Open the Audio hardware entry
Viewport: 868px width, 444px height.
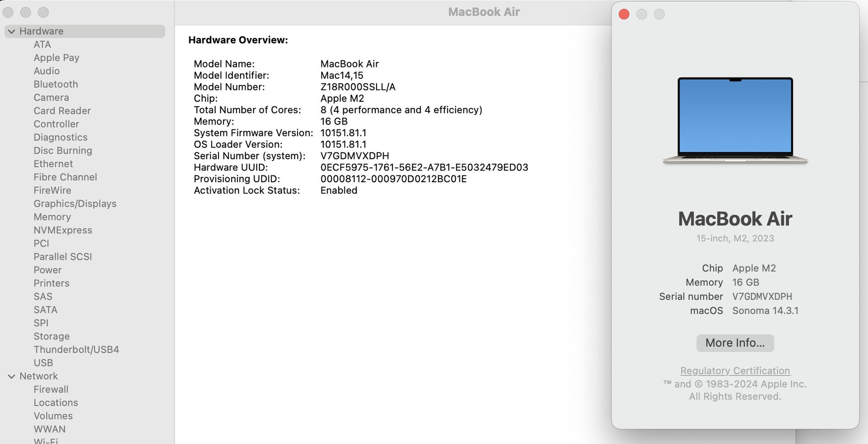tap(47, 71)
